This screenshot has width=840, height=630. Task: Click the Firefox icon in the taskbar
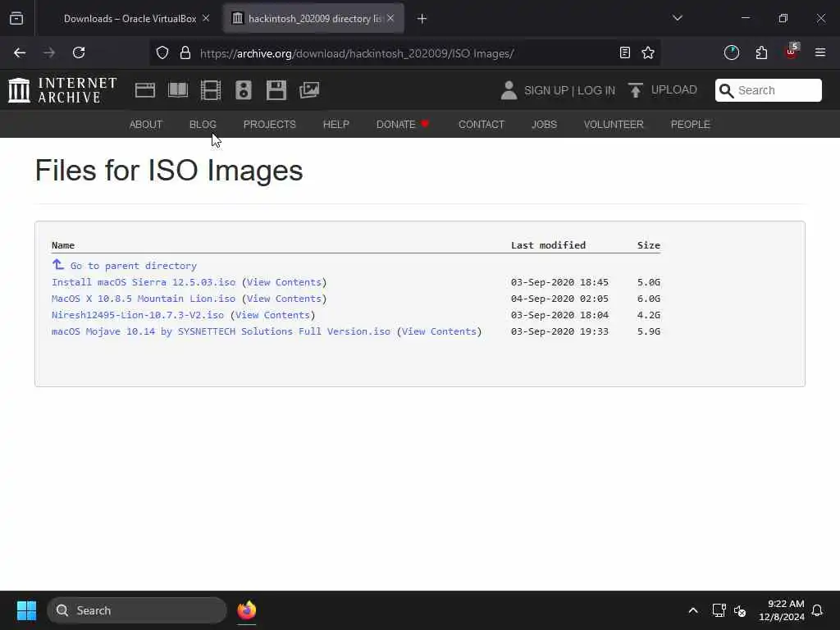247,610
